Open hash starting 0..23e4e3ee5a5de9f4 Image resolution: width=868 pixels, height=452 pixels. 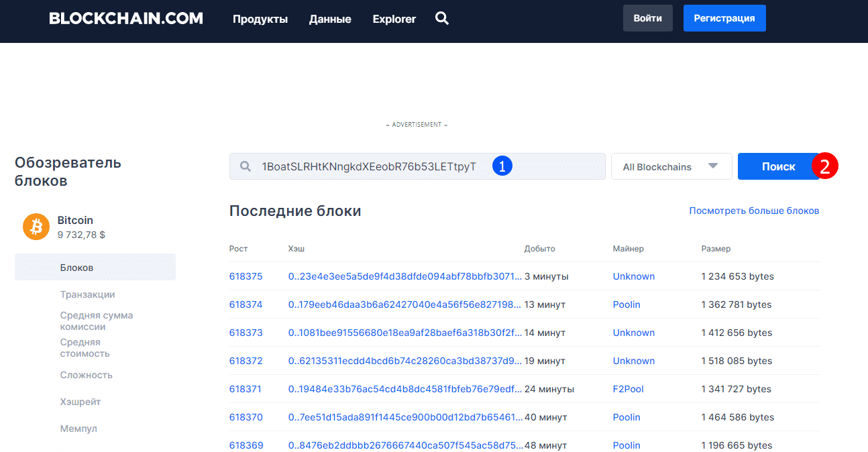pos(405,276)
